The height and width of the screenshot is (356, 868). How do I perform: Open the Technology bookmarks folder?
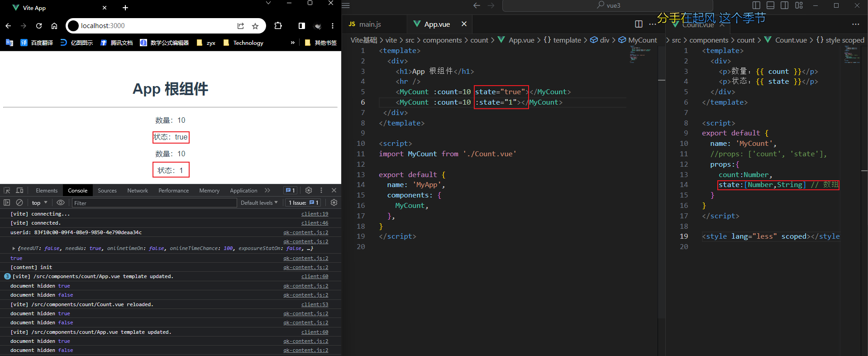[x=243, y=43]
